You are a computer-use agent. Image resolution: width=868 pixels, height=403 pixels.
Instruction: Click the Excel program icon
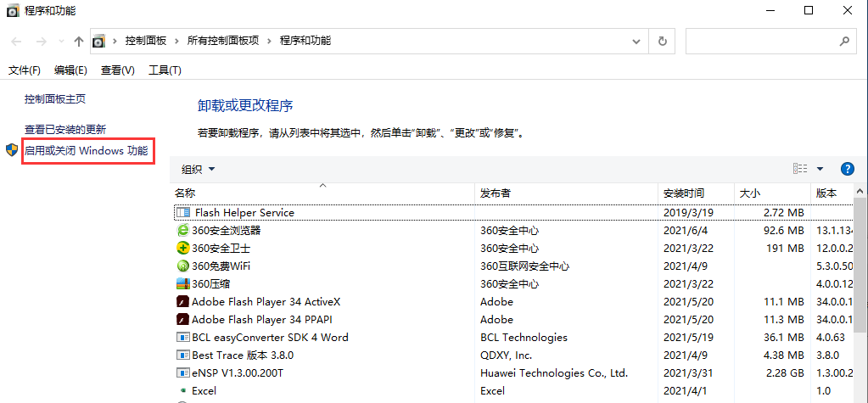(182, 391)
